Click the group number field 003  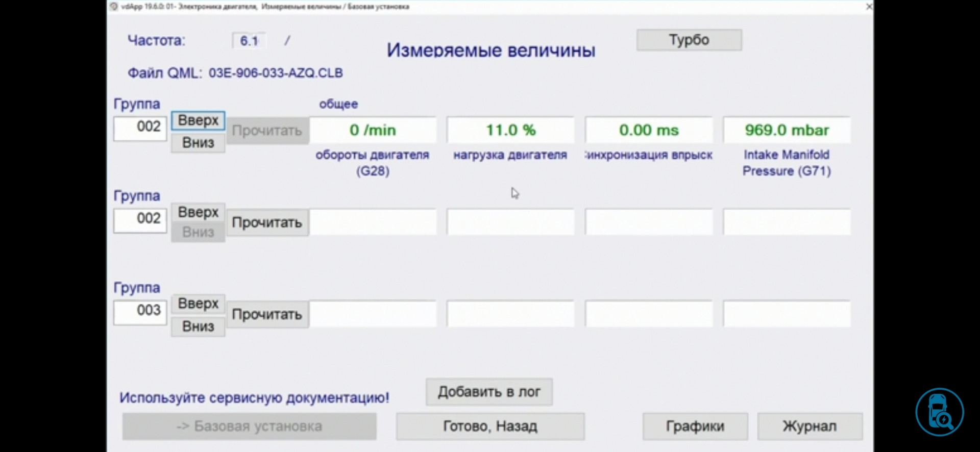(140, 312)
